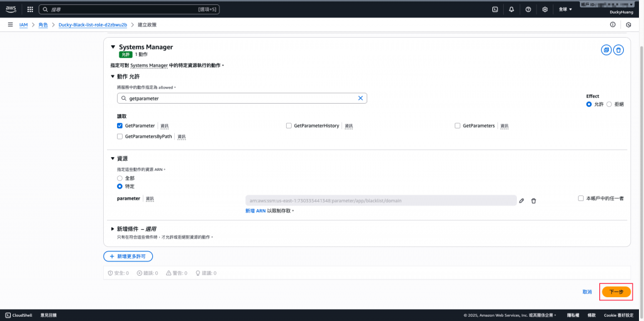644x321 pixels.
Task: Click 新增更多許可 button
Action: pos(128,256)
